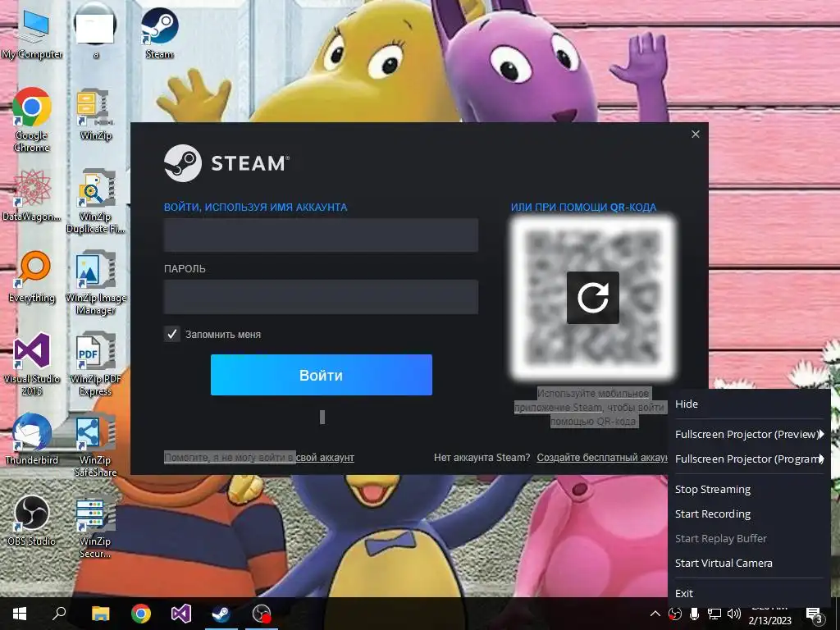Select WinZip Secure desktop shortcut
The width and height of the screenshot is (840, 630).
point(95,527)
